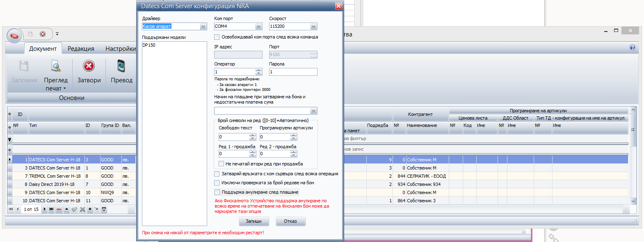The image size is (644, 242).
Task: Click the Ред 2 - продажба spinner
Action: (294, 154)
